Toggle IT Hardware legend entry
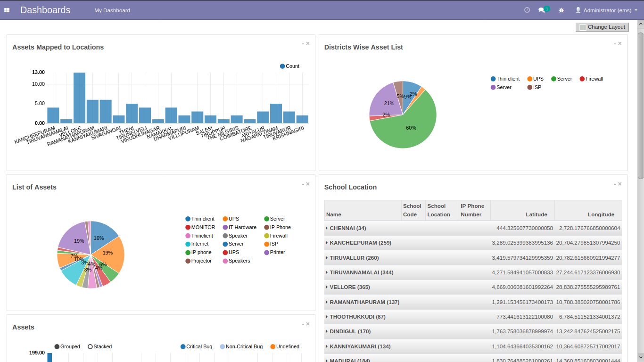Image resolution: width=644 pixels, height=362 pixels. [x=239, y=227]
